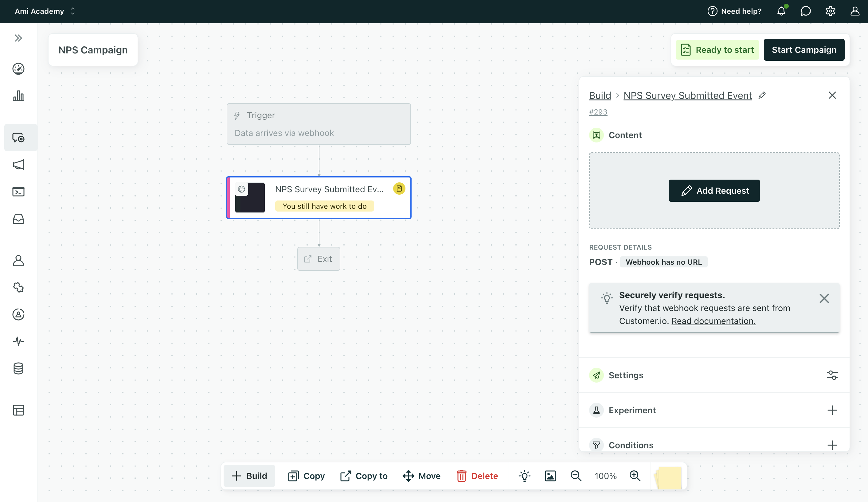Click Move in bottom toolbar

pos(422,476)
